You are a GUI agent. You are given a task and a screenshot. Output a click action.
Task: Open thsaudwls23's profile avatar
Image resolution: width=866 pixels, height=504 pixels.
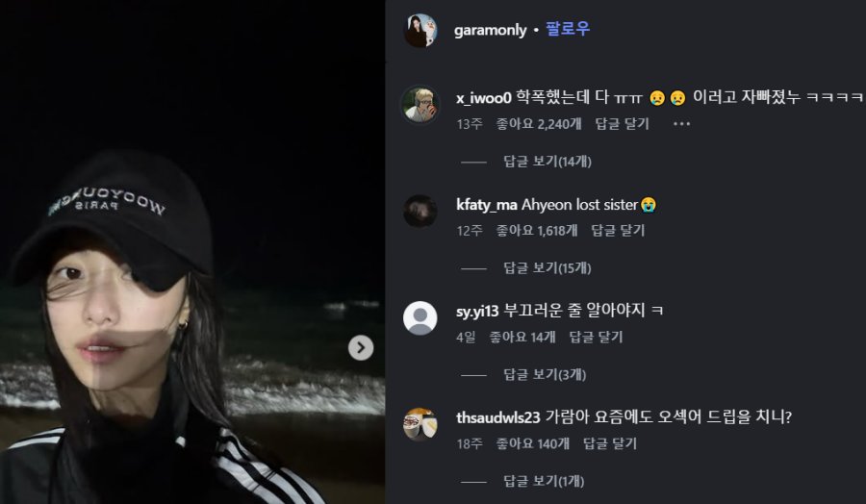[x=420, y=424]
